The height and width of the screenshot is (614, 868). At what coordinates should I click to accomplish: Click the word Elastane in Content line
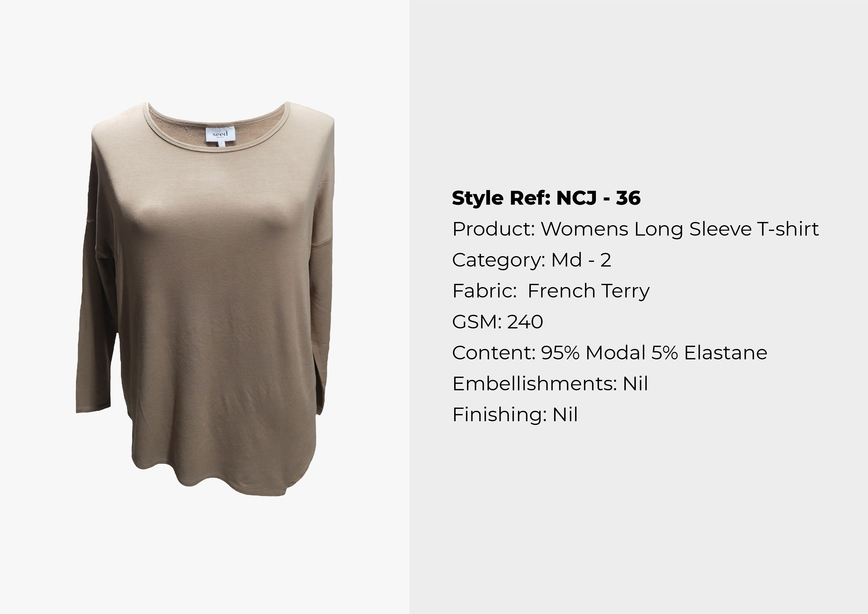[726, 353]
